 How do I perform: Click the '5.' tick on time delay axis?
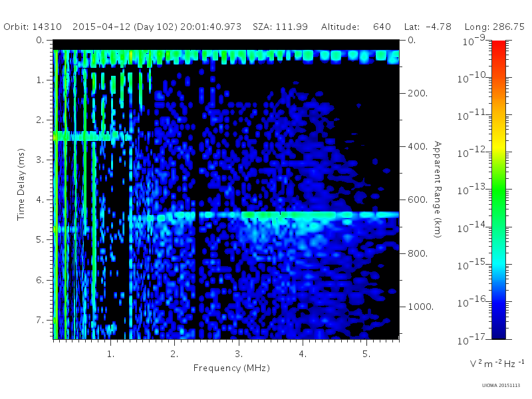click(x=41, y=240)
